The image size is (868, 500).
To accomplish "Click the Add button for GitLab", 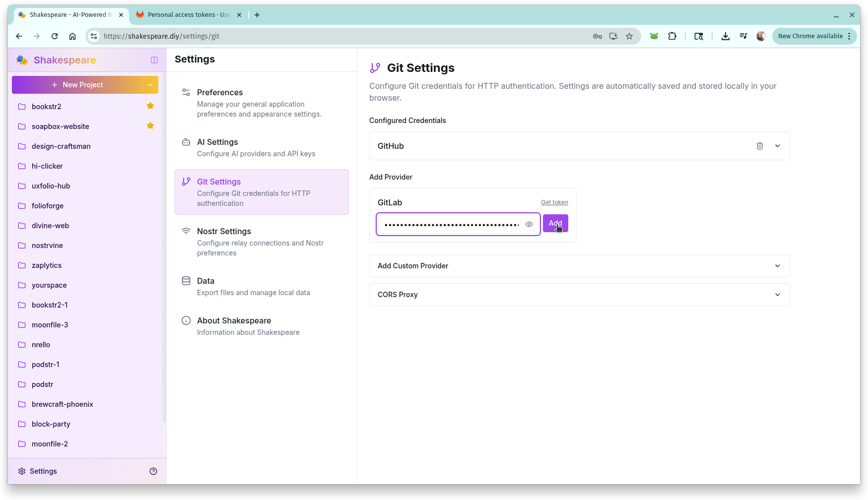I will (555, 223).
